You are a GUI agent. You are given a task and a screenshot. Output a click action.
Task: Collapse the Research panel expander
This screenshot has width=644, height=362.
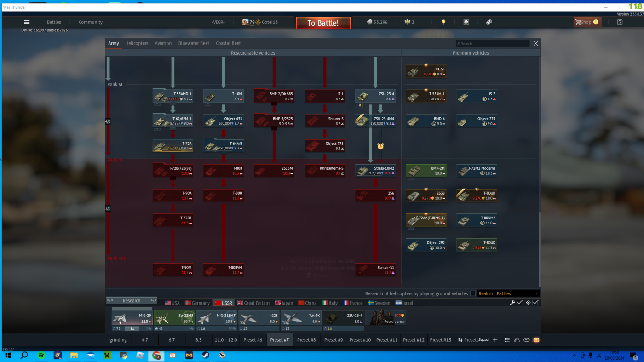point(132,301)
